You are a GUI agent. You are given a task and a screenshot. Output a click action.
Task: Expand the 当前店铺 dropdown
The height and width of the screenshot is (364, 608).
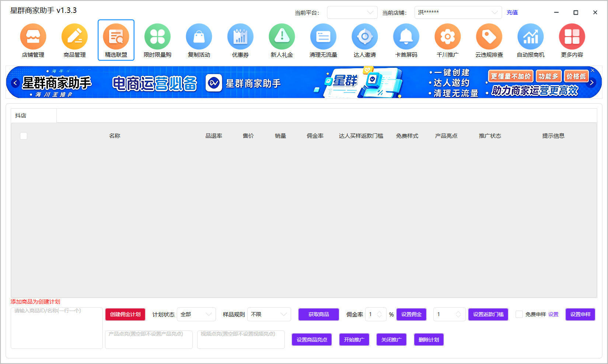point(458,13)
